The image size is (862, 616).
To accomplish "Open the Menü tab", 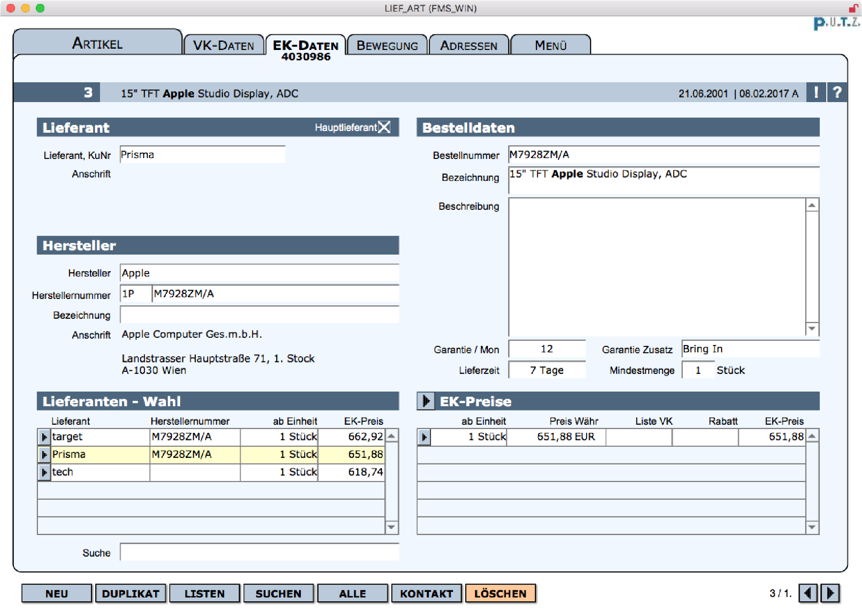I will (550, 45).
